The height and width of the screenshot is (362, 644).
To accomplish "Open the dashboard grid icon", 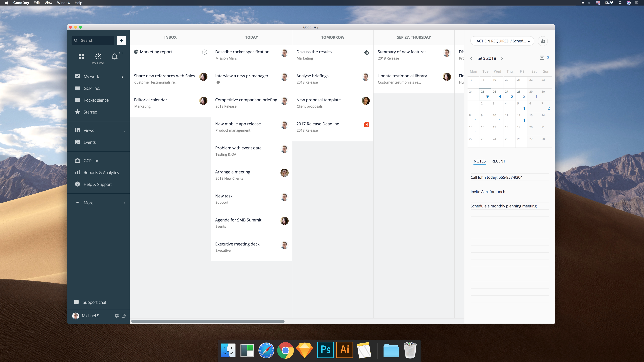I will coord(81,56).
